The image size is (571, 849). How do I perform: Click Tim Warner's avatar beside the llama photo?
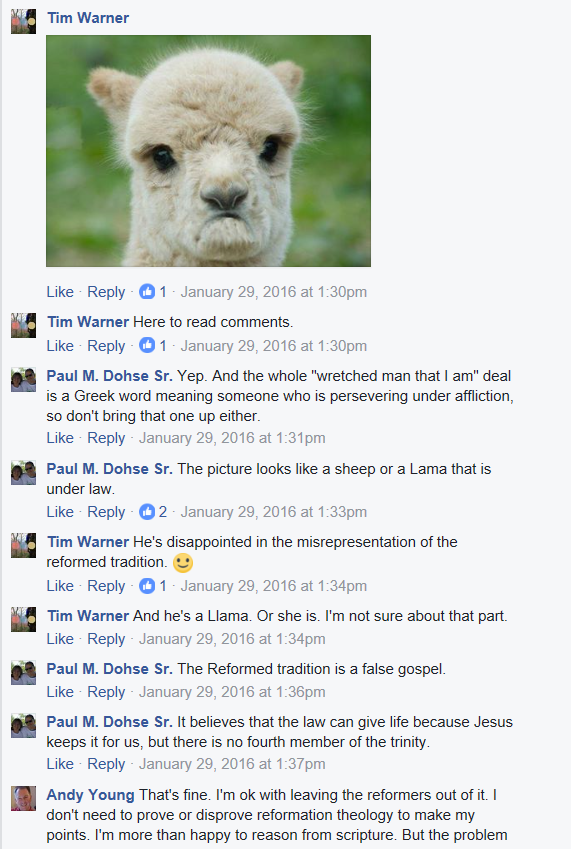23,22
